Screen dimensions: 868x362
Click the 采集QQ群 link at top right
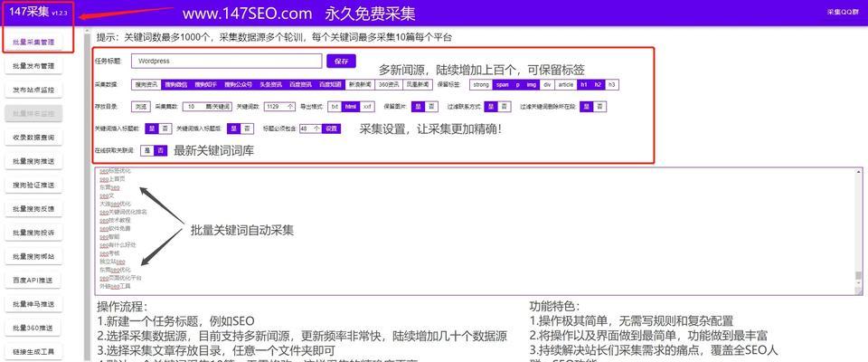[x=842, y=12]
